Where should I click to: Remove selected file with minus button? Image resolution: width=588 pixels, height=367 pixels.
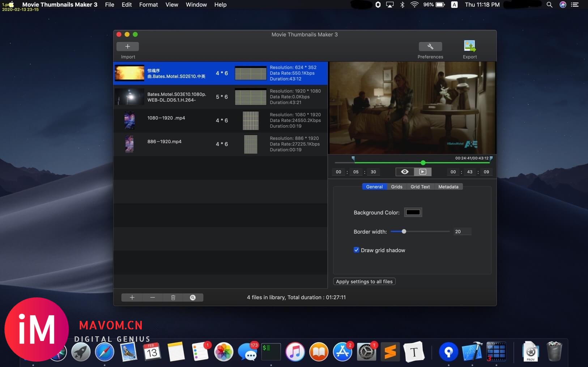point(153,297)
